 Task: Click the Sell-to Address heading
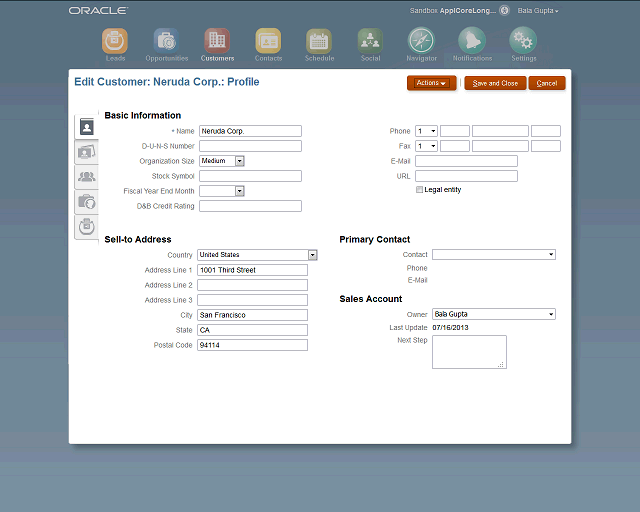click(138, 239)
